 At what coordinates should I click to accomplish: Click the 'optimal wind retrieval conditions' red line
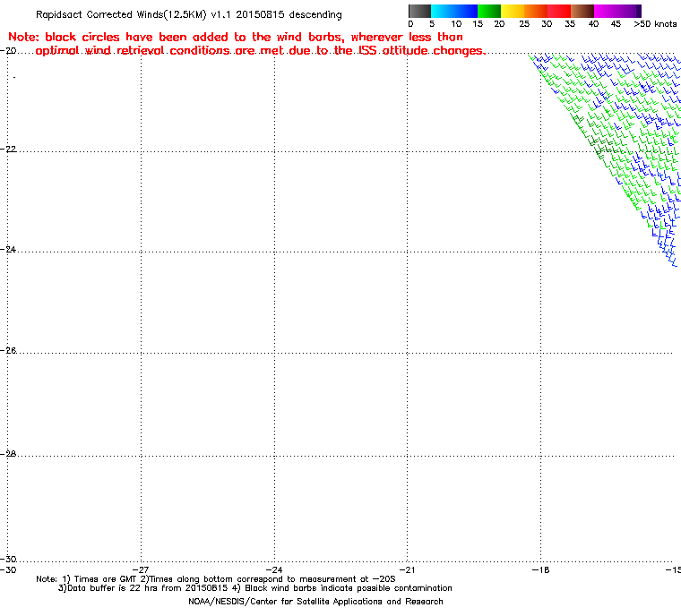point(261,51)
